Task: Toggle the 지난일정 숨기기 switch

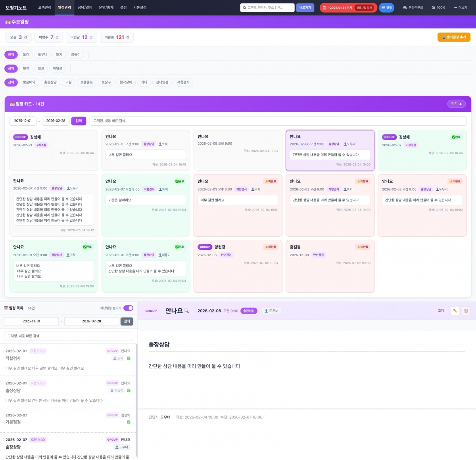Action: point(128,308)
